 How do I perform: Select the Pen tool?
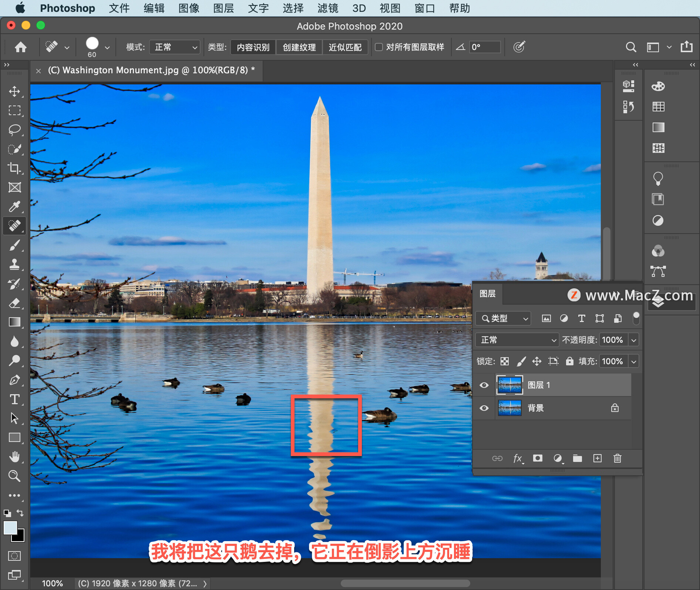tap(14, 380)
